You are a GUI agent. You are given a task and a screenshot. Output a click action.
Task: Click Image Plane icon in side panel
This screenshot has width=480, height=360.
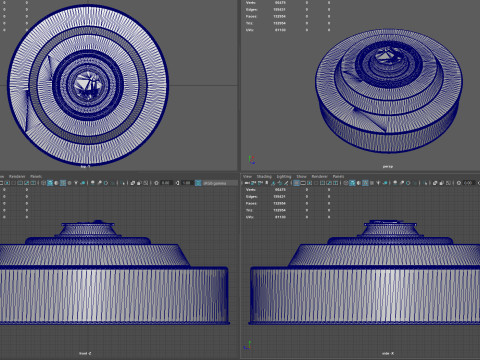tap(273, 183)
